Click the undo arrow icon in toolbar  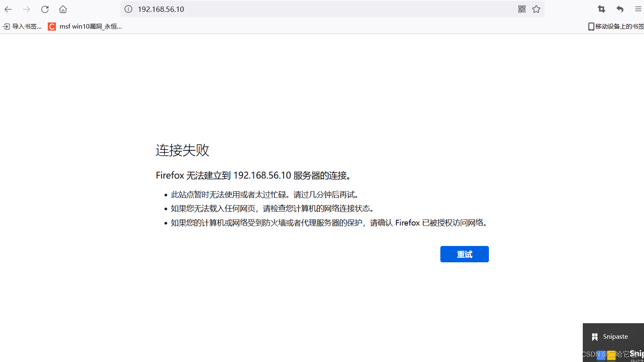(620, 9)
